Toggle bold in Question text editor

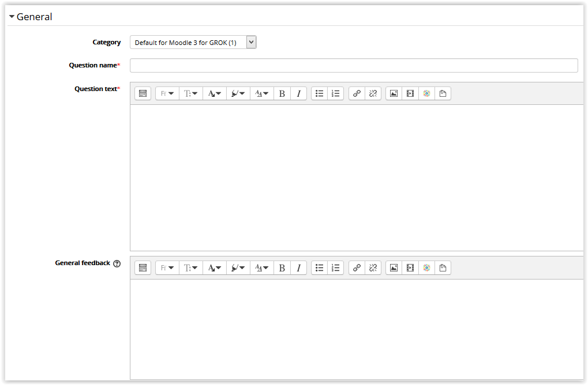click(x=282, y=93)
